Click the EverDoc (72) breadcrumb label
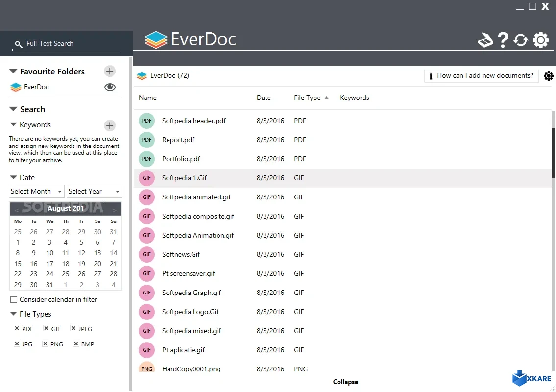 coord(169,76)
